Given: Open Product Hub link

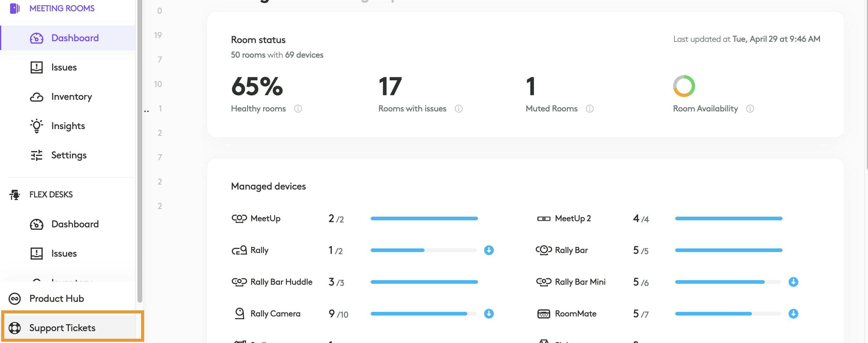Looking at the screenshot, I should pyautogui.click(x=57, y=298).
